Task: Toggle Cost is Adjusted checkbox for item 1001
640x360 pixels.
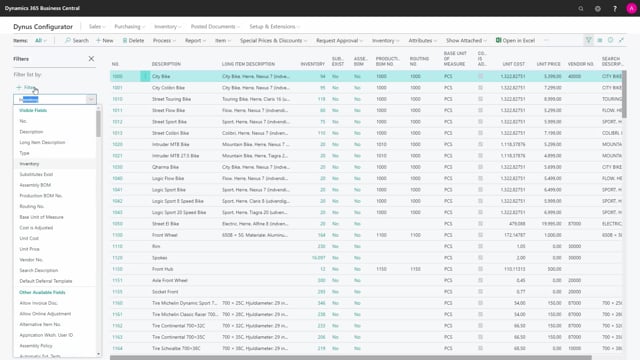Action: click(x=480, y=88)
